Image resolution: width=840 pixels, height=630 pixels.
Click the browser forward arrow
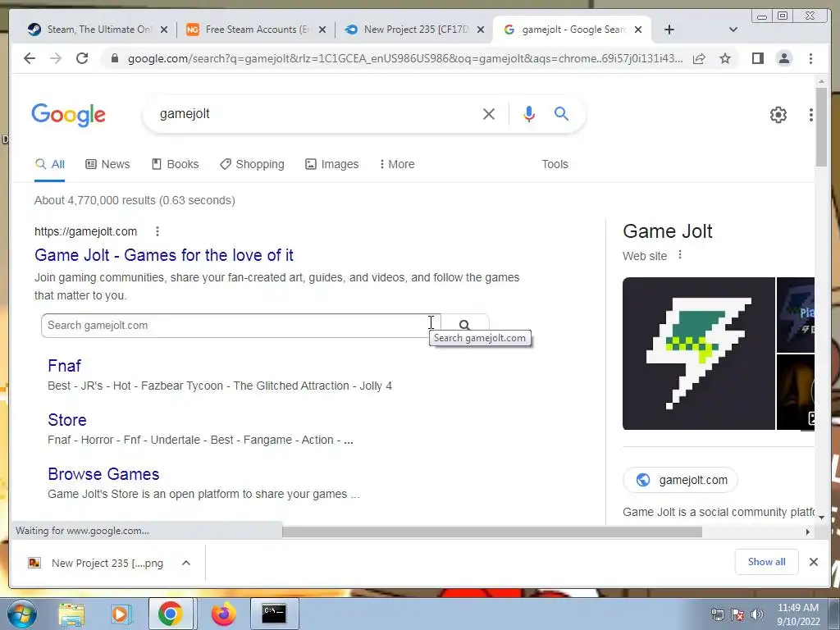point(56,58)
